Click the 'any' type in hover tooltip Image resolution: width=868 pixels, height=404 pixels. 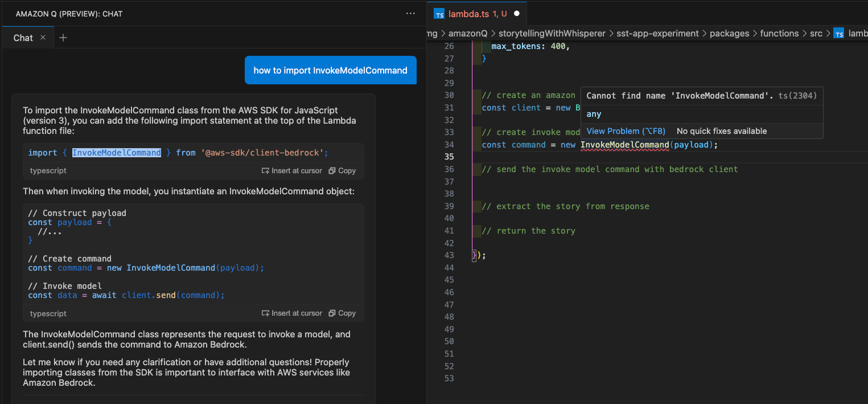594,114
